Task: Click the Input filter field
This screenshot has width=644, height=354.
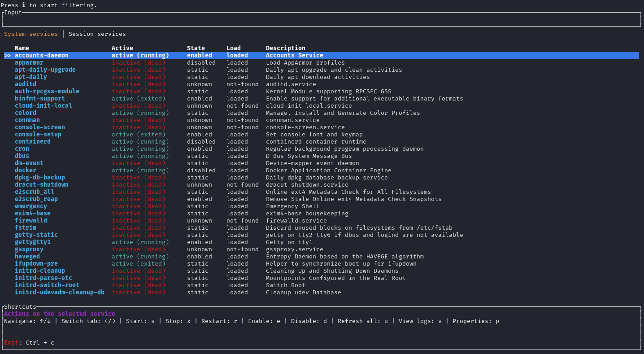Action: point(322,20)
